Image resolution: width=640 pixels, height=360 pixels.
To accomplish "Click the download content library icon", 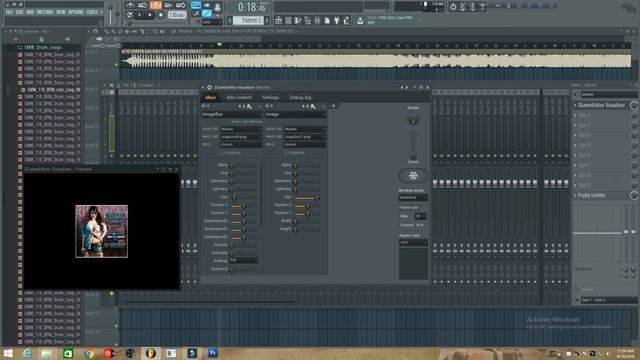I will 360,20.
